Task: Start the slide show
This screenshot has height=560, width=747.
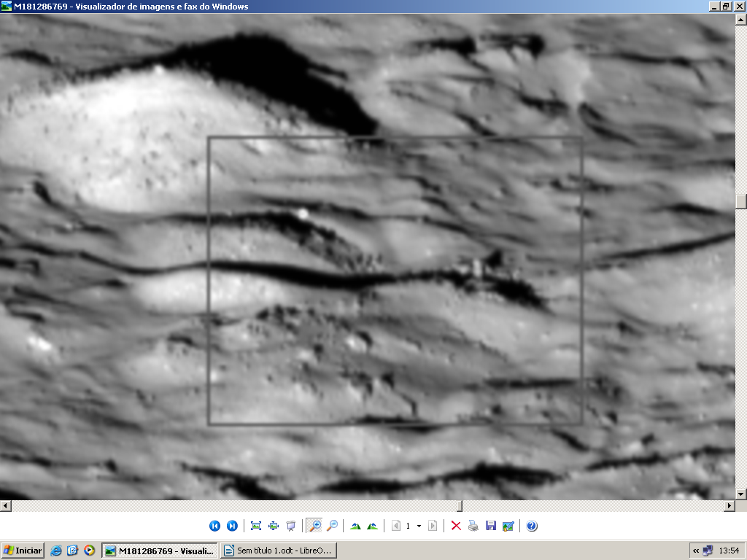Action: (x=291, y=526)
